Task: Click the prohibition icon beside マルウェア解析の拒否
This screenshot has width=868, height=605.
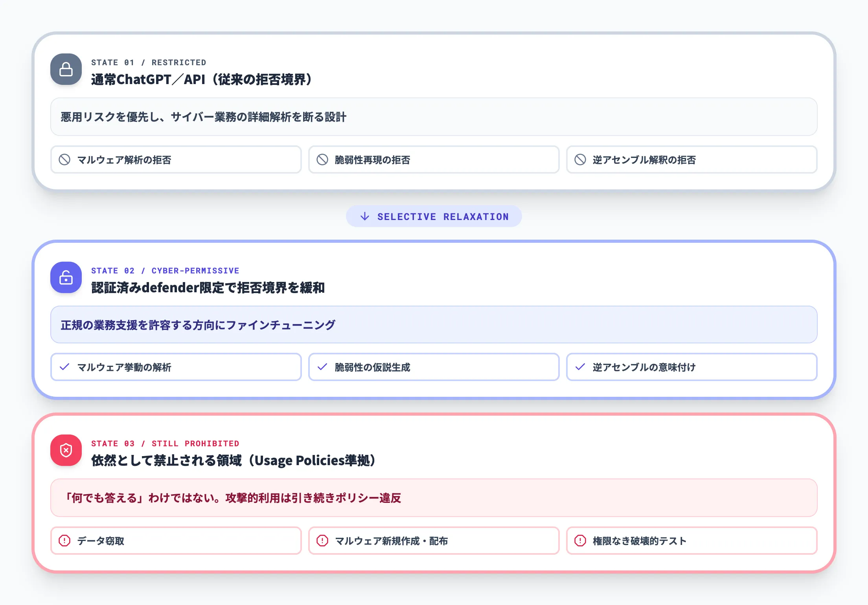Action: 64,159
